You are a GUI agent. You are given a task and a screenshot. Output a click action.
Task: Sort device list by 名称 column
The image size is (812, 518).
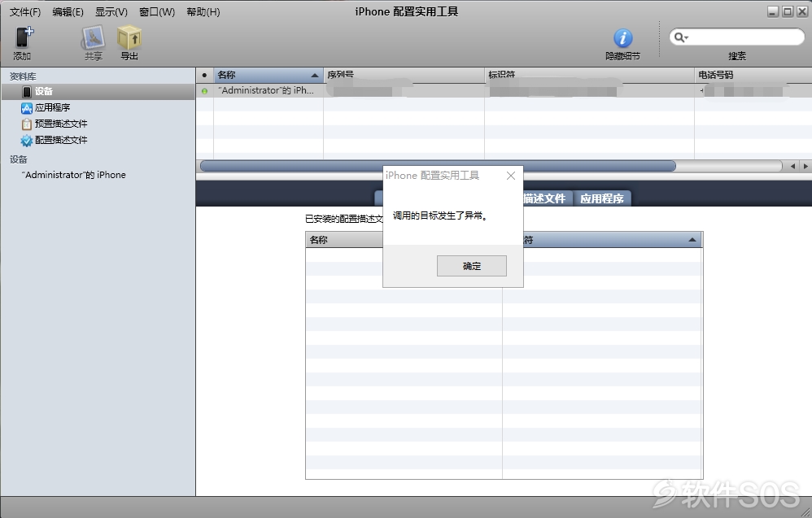pos(268,75)
